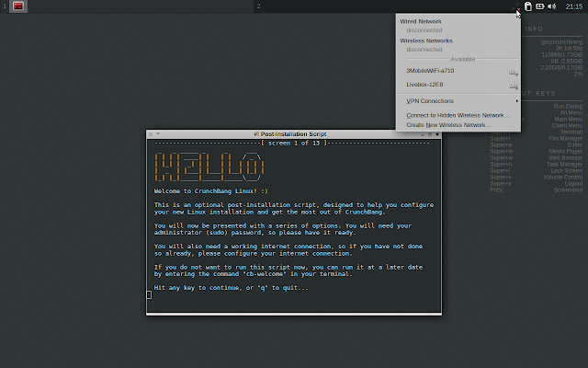Click 'Screenshot' in the shortcut keys list
Screen dimensions: 588x368
[x=568, y=190]
